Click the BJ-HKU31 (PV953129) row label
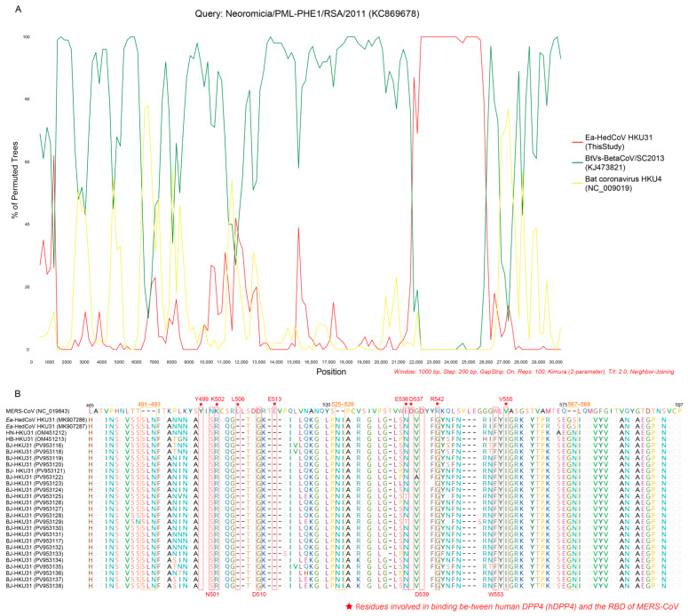 pyautogui.click(x=35, y=522)
